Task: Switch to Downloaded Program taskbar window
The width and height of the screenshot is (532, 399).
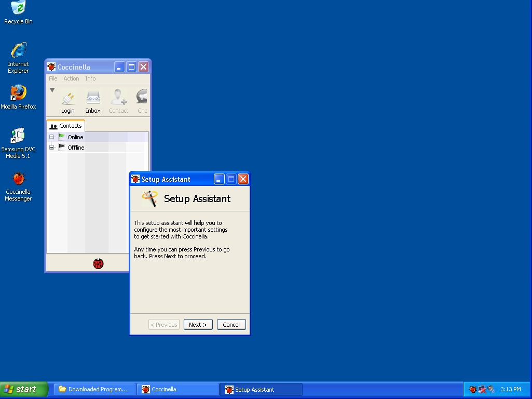Action: [x=94, y=389]
